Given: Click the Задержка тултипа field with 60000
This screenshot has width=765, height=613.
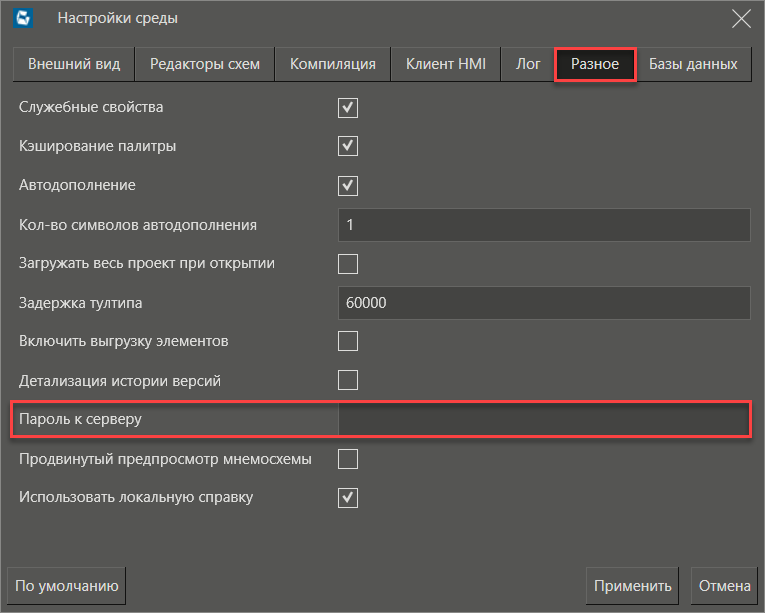Looking at the screenshot, I should click(544, 303).
